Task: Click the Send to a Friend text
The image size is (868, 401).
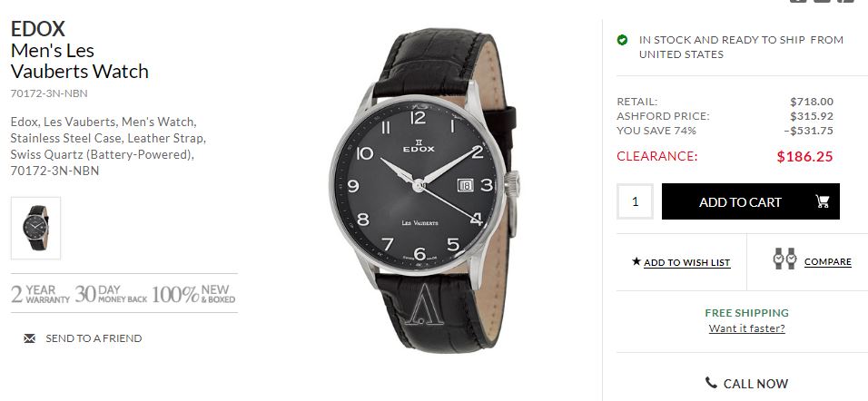Action: click(94, 338)
